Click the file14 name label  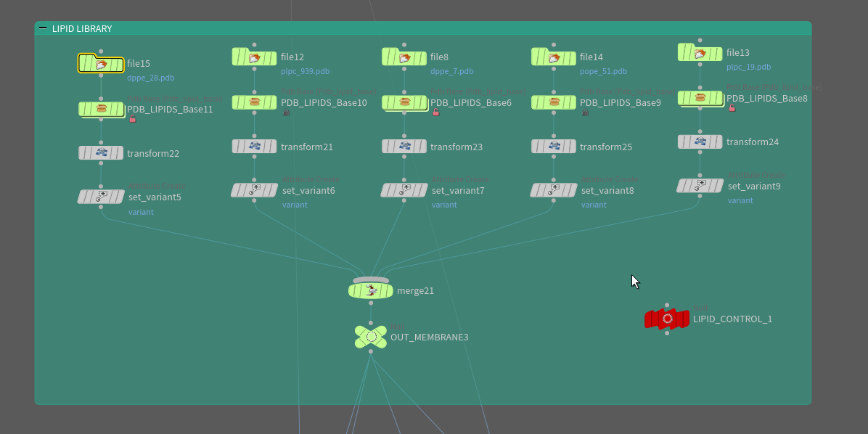[591, 57]
